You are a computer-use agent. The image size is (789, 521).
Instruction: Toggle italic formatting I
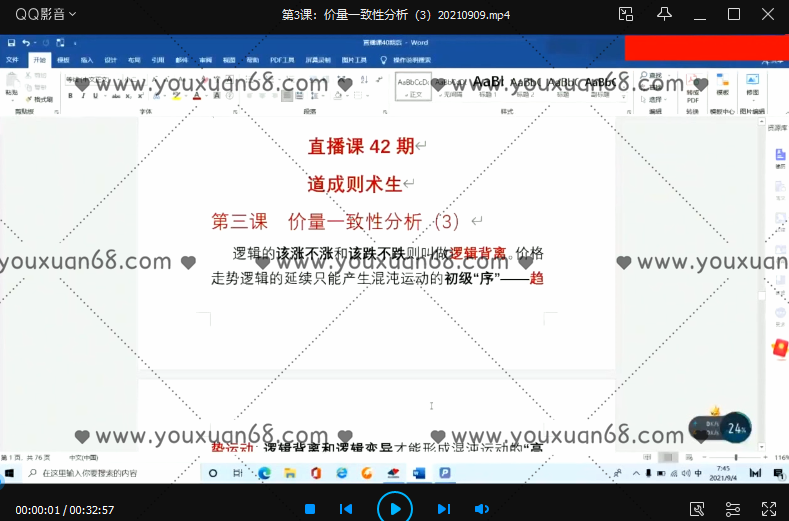click(x=83, y=96)
